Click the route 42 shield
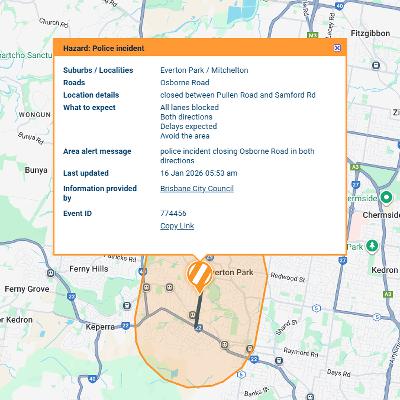The image size is (400, 400). click(x=92, y=379)
